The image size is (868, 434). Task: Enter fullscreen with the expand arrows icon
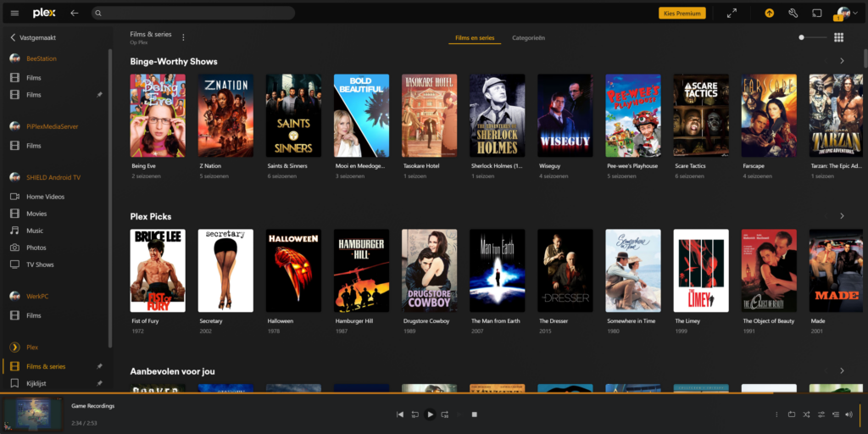click(732, 14)
